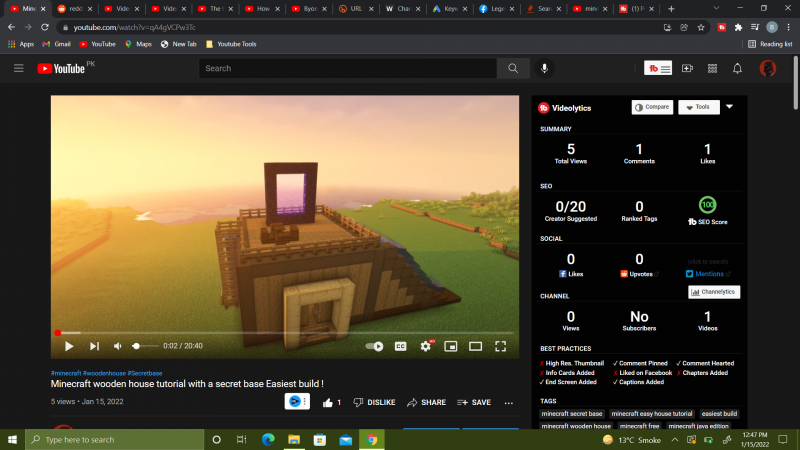800x450 pixels.
Task: Open the Videolytics Tools dropdown
Action: pyautogui.click(x=699, y=107)
